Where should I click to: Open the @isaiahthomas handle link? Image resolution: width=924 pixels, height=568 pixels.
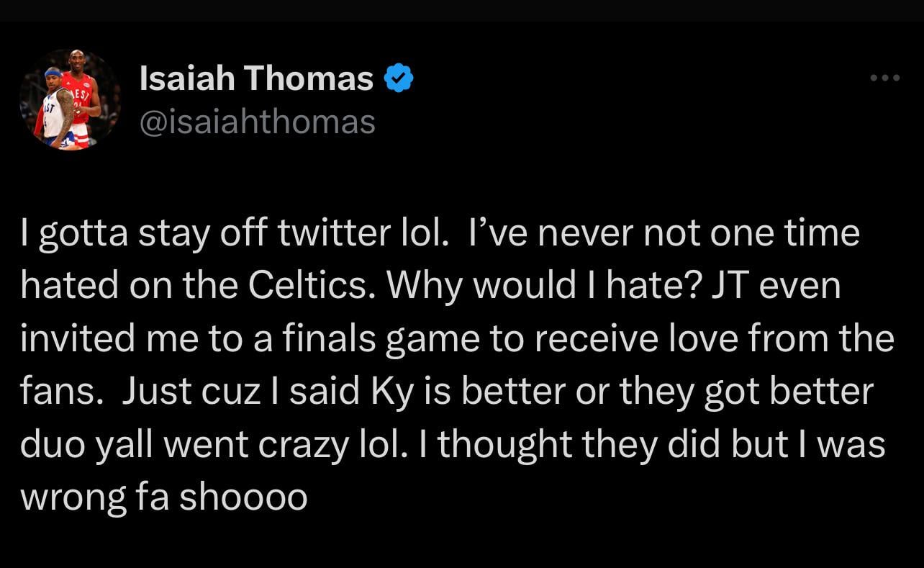coord(257,121)
